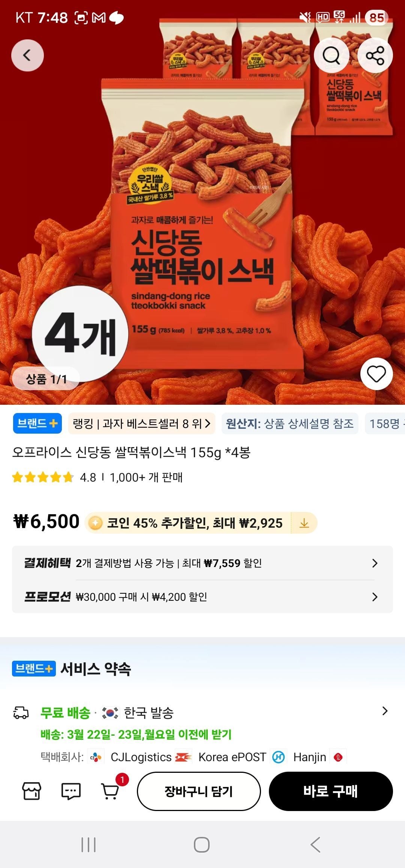
Task: Open the 원산지 origin info chip
Action: (290, 424)
